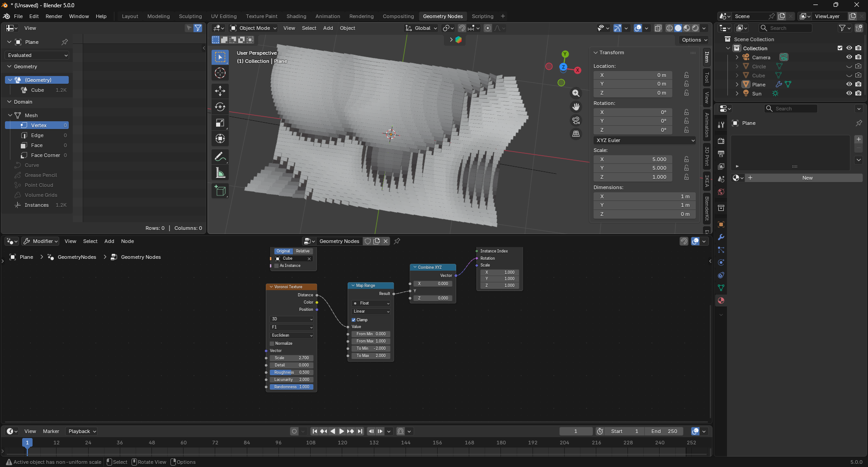This screenshot has width=868, height=467.
Task: Expand the Camera item in outliner
Action: [x=737, y=57]
